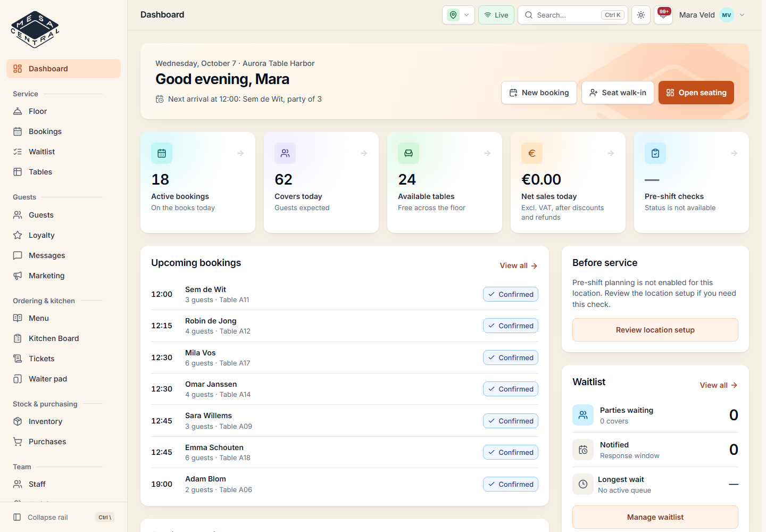Open the Available tables card arrow

487,153
